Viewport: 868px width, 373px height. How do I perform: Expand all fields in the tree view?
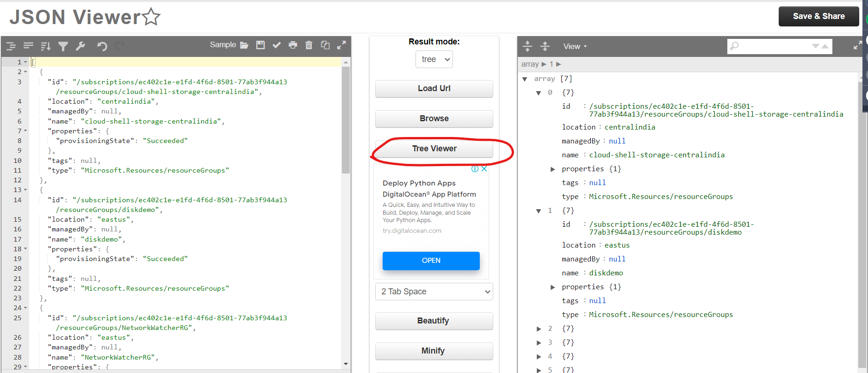527,46
